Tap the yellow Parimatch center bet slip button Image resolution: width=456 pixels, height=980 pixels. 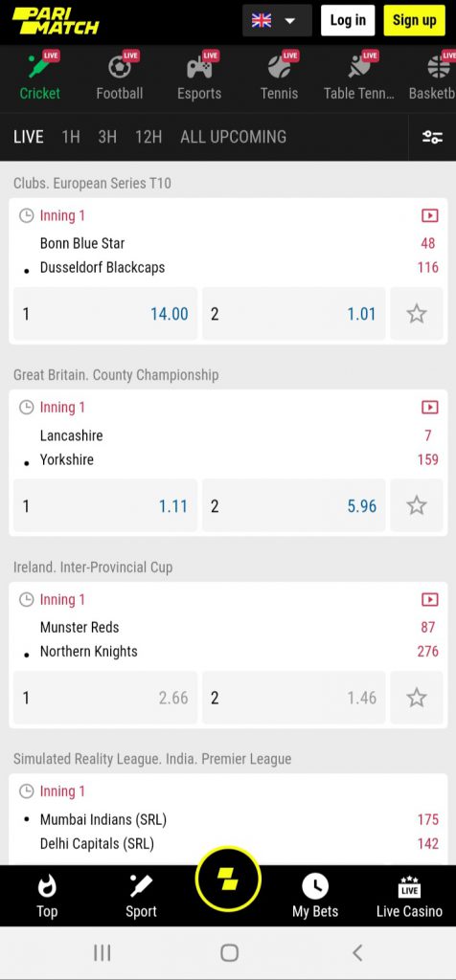pyautogui.click(x=228, y=880)
